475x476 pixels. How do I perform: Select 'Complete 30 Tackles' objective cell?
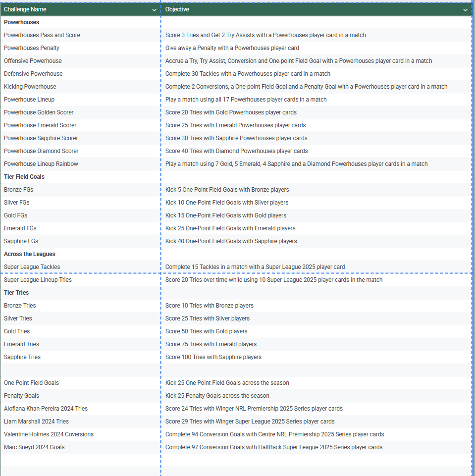click(248, 74)
